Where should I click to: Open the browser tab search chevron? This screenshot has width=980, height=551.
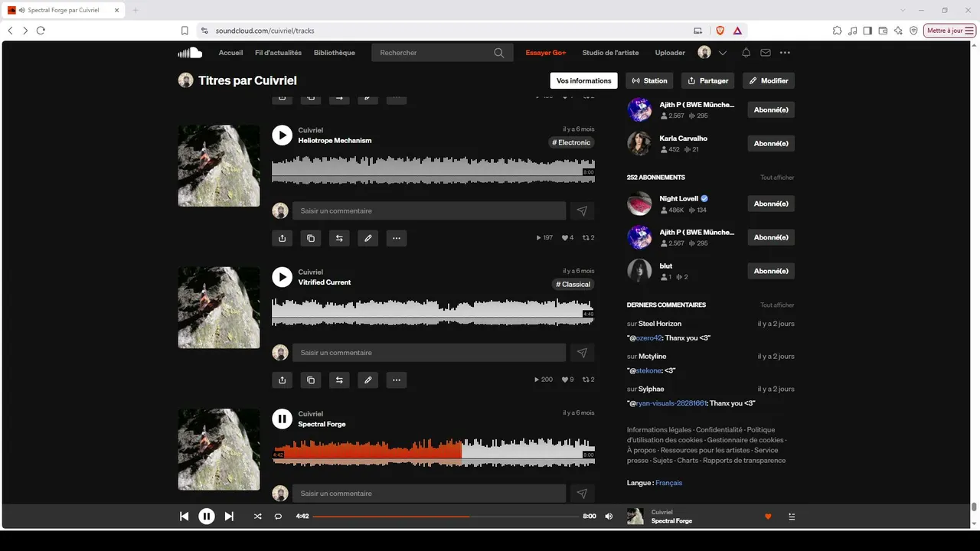[903, 10]
